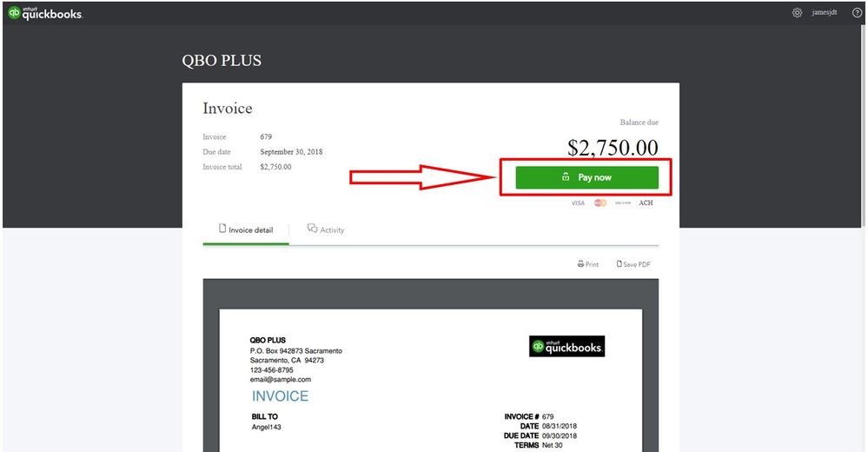Viewport: 868px width, 452px height.
Task: Save the invoice as PDF
Action: (633, 264)
